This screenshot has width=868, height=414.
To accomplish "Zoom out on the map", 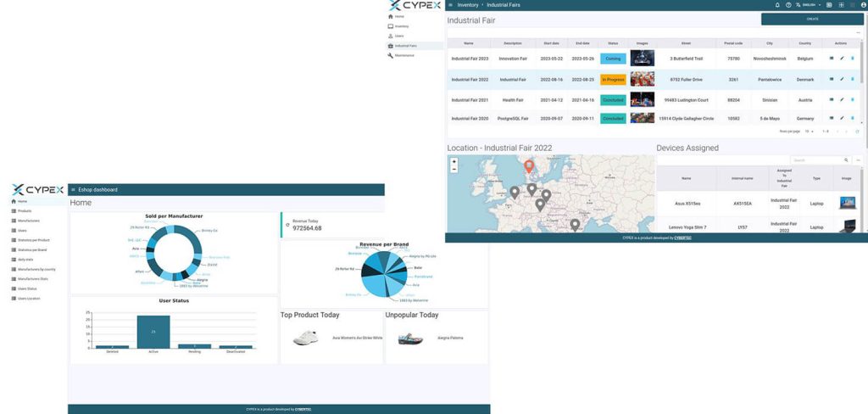I will tap(454, 169).
